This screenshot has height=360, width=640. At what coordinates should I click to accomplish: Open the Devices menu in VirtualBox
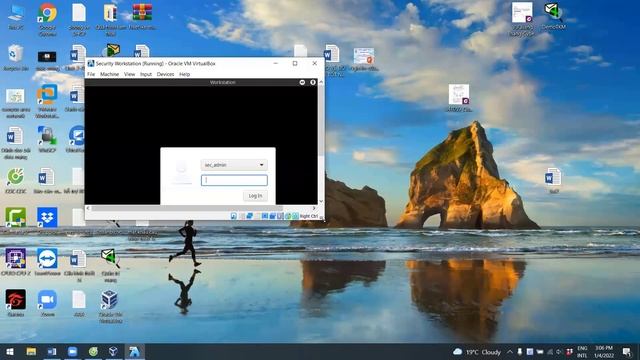(165, 74)
